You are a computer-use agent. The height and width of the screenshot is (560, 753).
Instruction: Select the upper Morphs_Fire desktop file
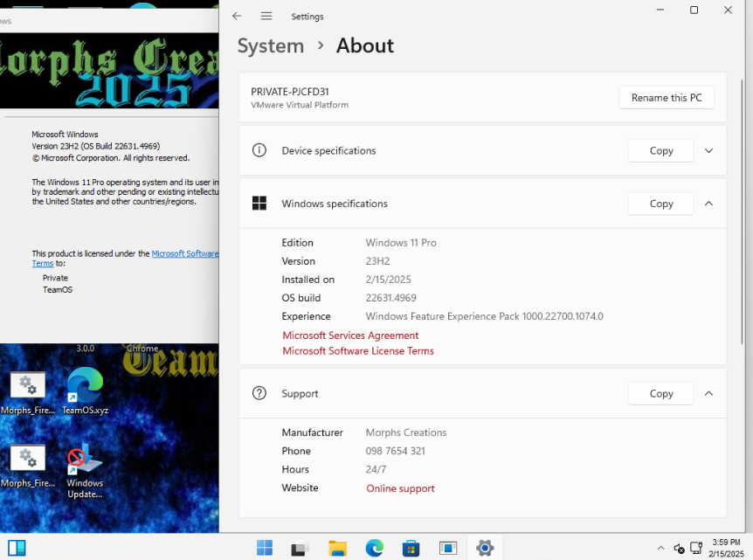point(28,392)
